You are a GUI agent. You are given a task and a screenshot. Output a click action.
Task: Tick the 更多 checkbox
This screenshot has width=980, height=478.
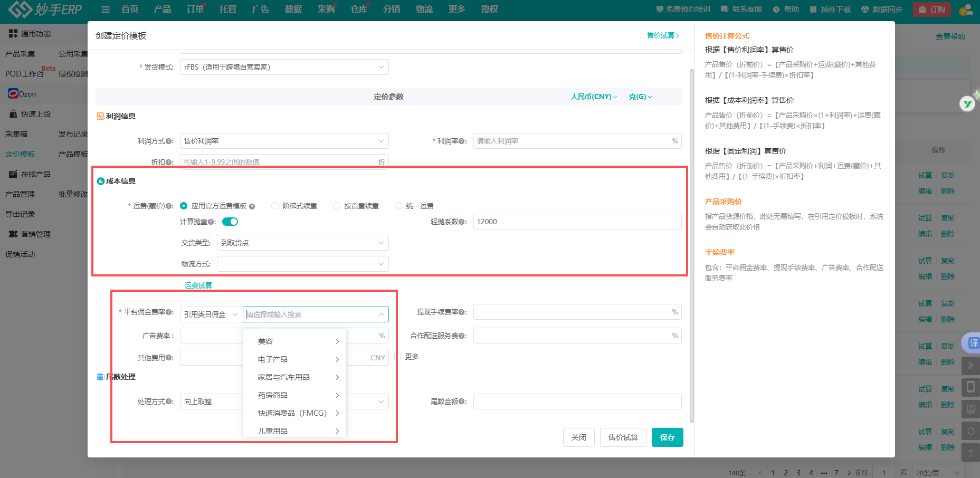[x=398, y=357]
